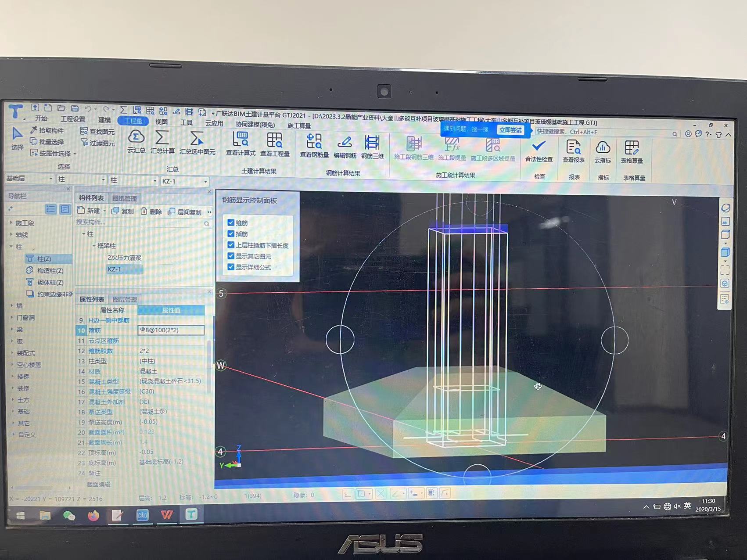Edit the 箍筋 property value field
Viewport: 747px width, 560px height.
coord(171,330)
